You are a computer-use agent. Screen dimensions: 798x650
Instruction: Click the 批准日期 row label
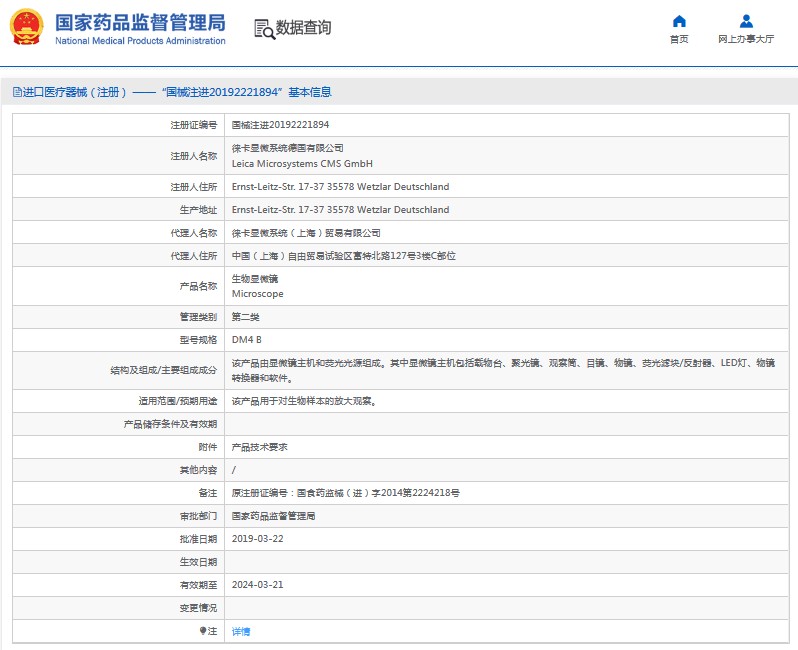[x=198, y=539]
